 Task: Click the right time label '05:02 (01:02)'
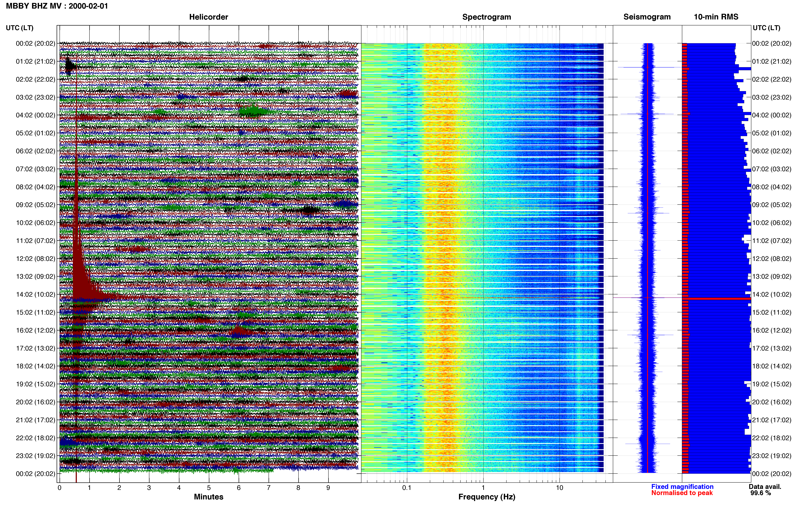772,133
